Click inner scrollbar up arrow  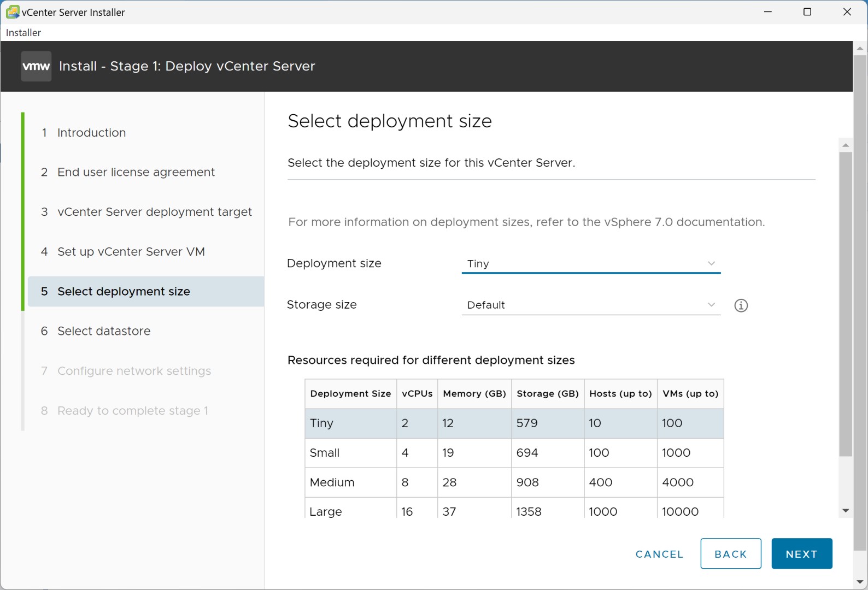tap(846, 145)
